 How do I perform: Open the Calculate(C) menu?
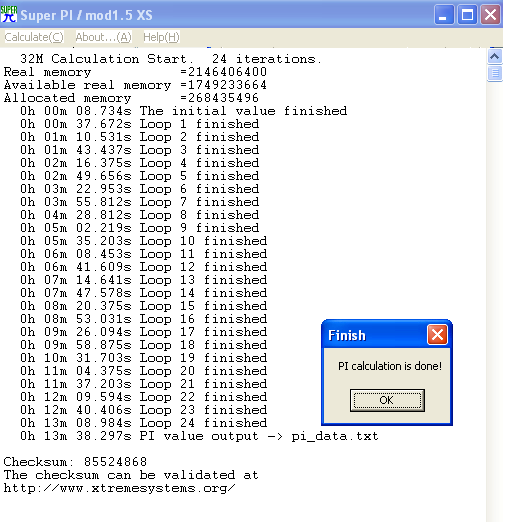pyautogui.click(x=34, y=37)
